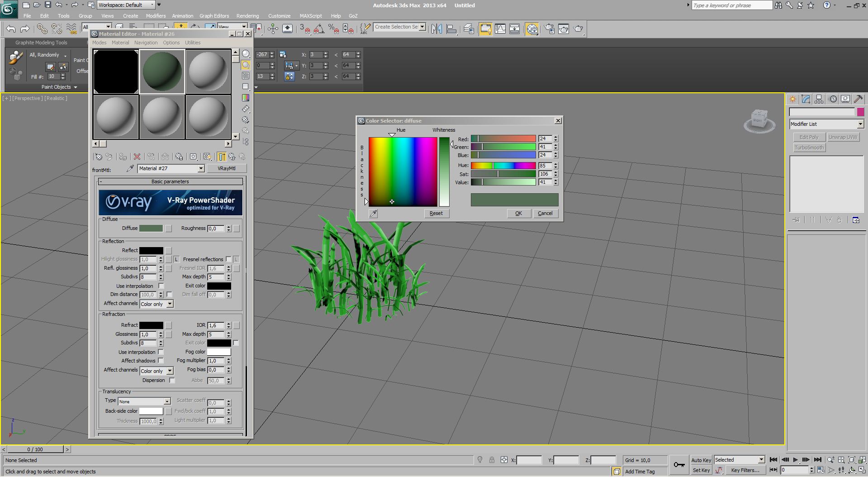Click the Diffuse color swatch
The height and width of the screenshot is (477, 868).
(x=151, y=229)
